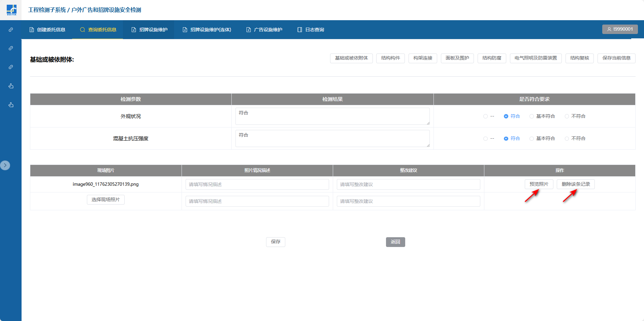Click the file-plus icon beside 招牌设施维护(连体)
The image size is (644, 321).
185,30
